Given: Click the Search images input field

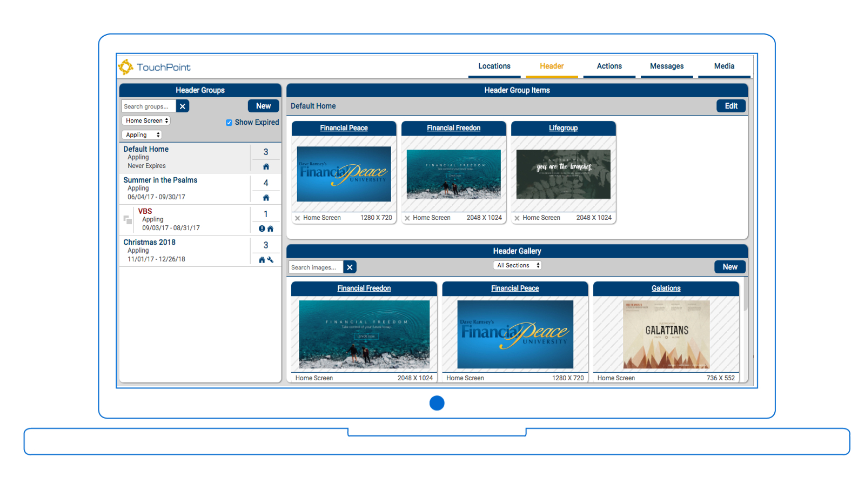Looking at the screenshot, I should [x=316, y=267].
